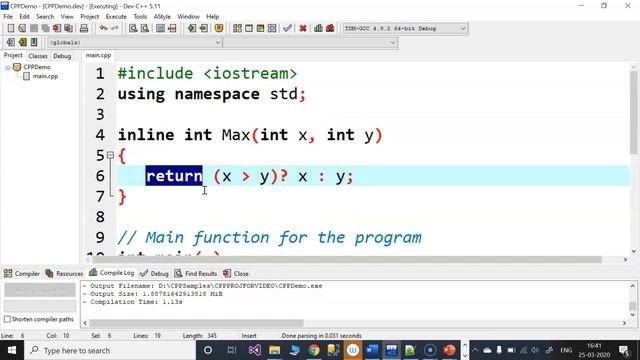Select the Project tab in left panel
This screenshot has height=360, width=640.
[x=13, y=55]
